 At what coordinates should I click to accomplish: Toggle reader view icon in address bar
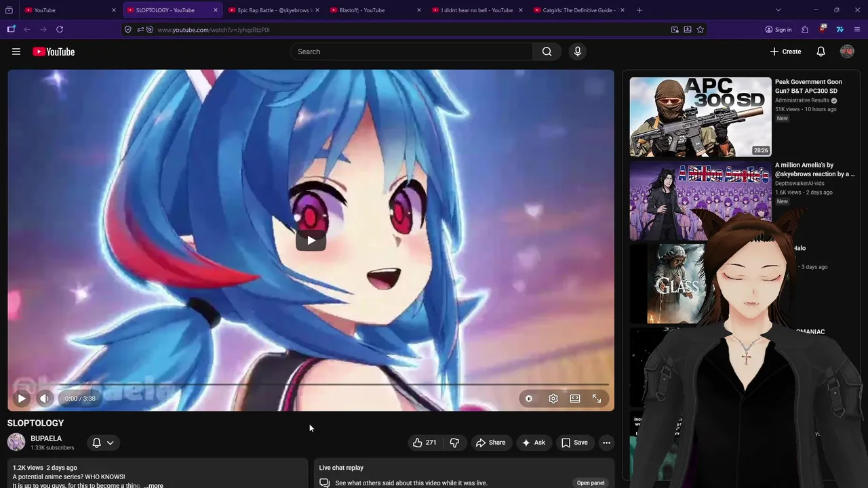688,30
